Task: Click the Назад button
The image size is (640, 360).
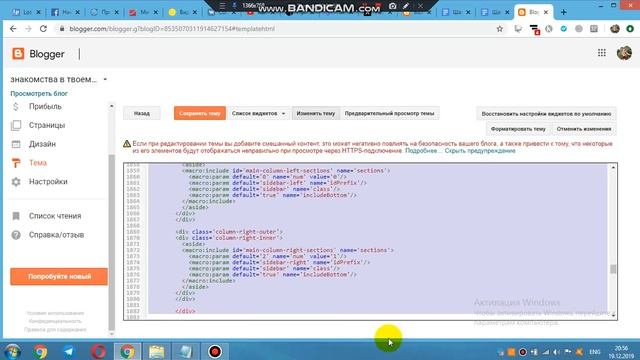Action: coord(142,113)
